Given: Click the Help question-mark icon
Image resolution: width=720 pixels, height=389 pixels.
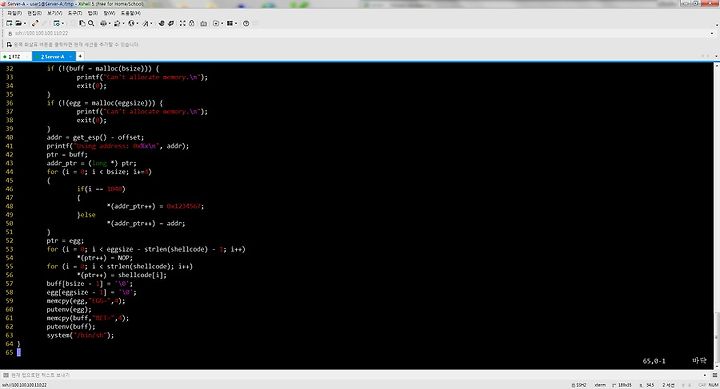Looking at the screenshot, I should coord(246,23).
